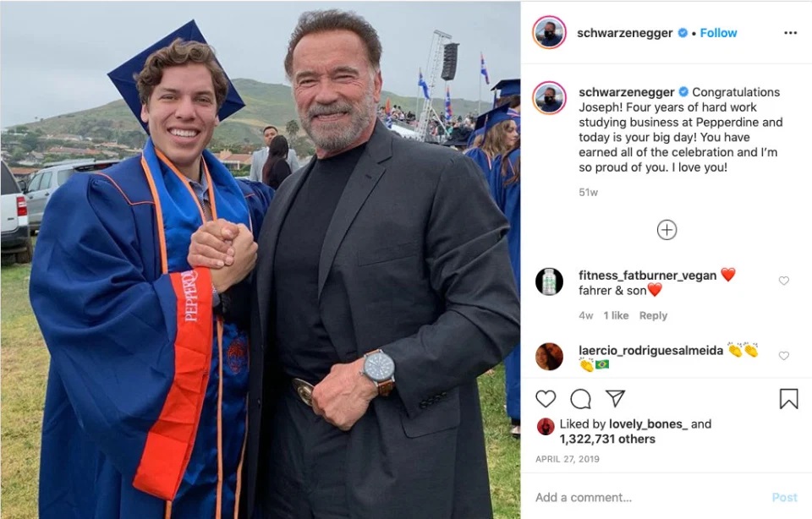Open laercio_rodriguesalmeida's profile picture
This screenshot has height=519, width=812.
(x=549, y=357)
